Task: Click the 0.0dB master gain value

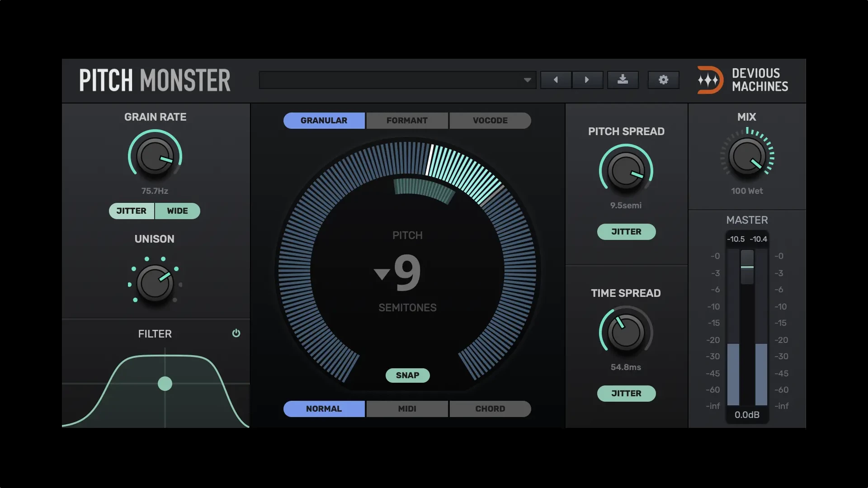Action: point(747,415)
